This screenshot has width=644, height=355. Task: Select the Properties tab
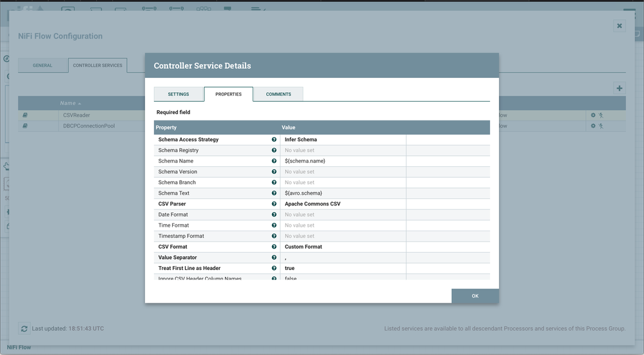point(228,94)
